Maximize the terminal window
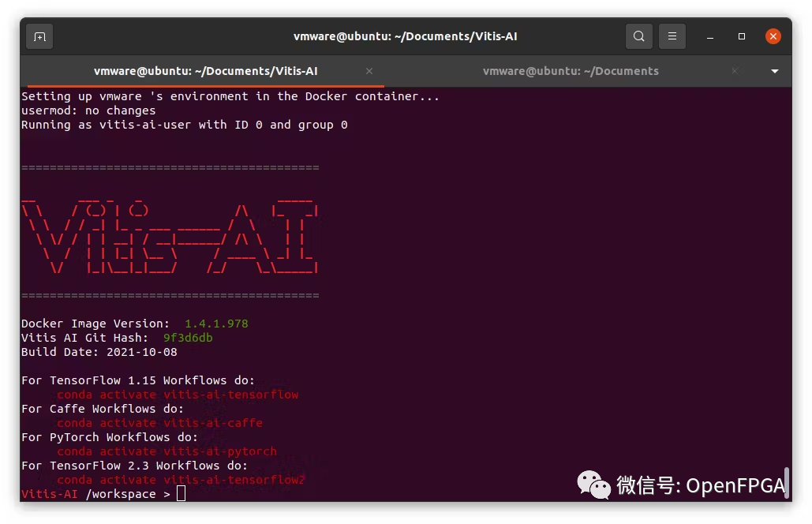 (x=742, y=36)
